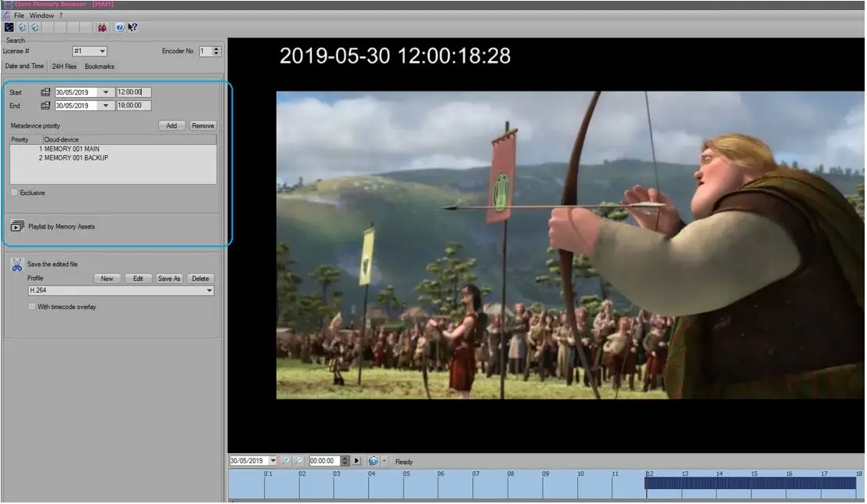867x504 pixels.
Task: Activate the What's This pointer help icon
Action: (x=132, y=27)
